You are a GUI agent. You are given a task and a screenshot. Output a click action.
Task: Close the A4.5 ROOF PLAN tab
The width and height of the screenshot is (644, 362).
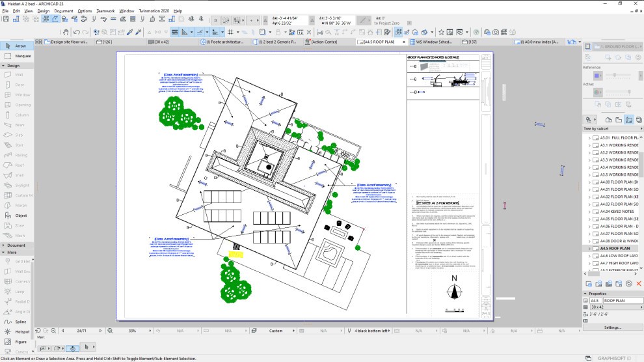(404, 42)
